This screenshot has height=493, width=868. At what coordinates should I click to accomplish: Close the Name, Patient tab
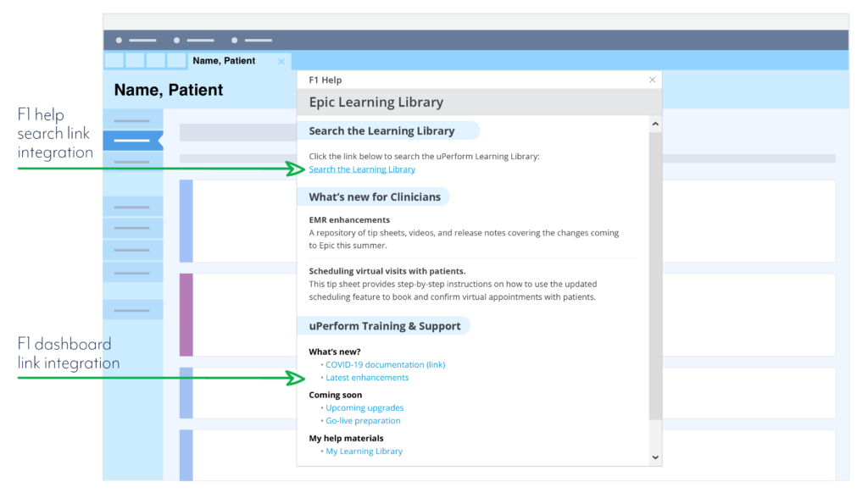tap(281, 62)
